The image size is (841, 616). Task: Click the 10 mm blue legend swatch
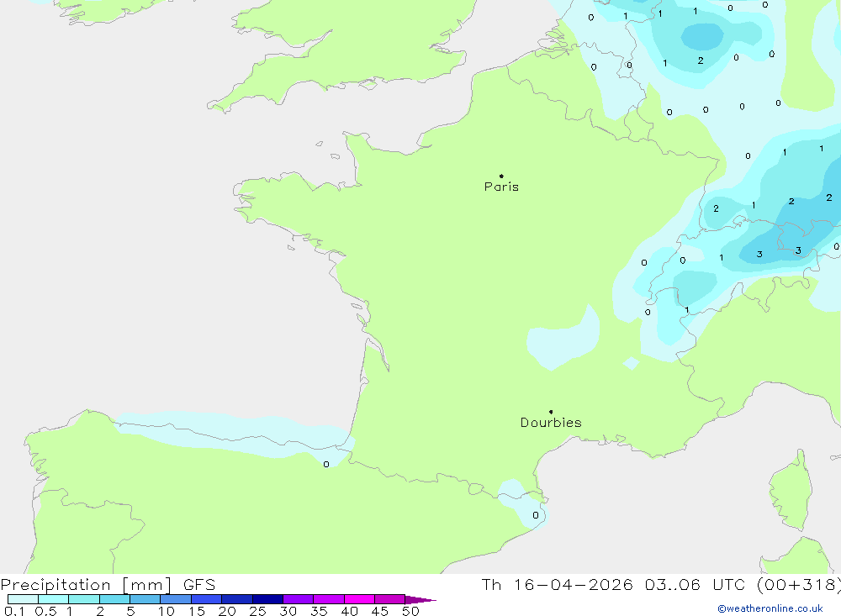coord(176,599)
